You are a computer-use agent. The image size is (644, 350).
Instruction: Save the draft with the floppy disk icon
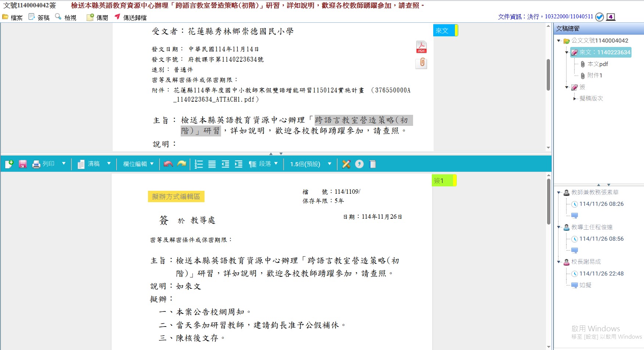pyautogui.click(x=23, y=164)
